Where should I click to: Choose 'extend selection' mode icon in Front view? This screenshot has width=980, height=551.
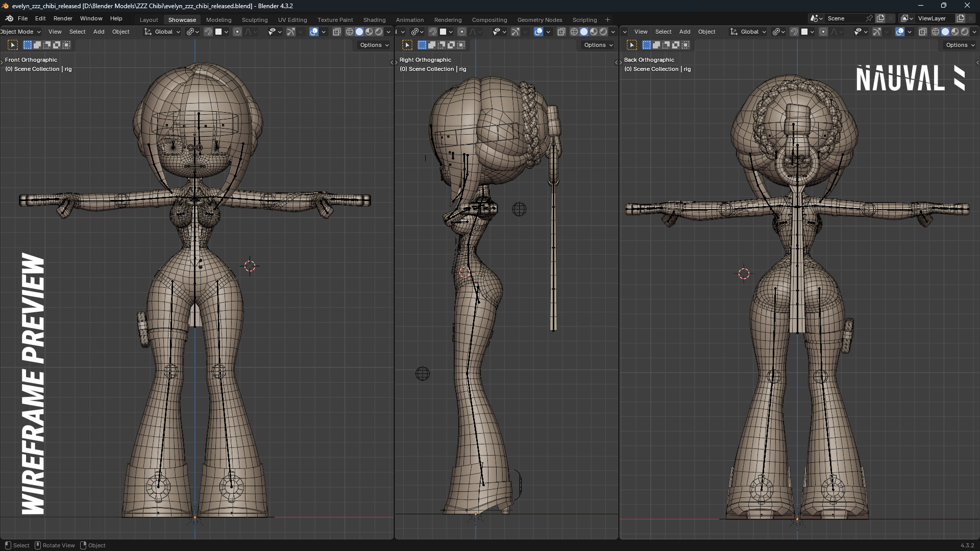[37, 45]
